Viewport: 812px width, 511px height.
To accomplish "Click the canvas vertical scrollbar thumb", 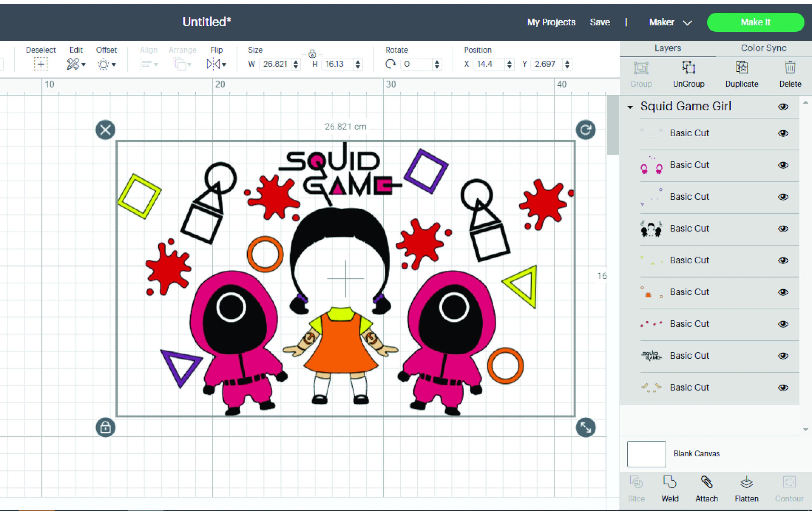I will point(613,125).
